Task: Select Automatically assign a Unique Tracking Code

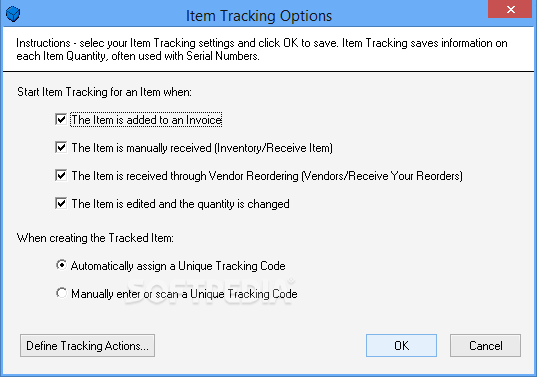Action: pyautogui.click(x=61, y=265)
